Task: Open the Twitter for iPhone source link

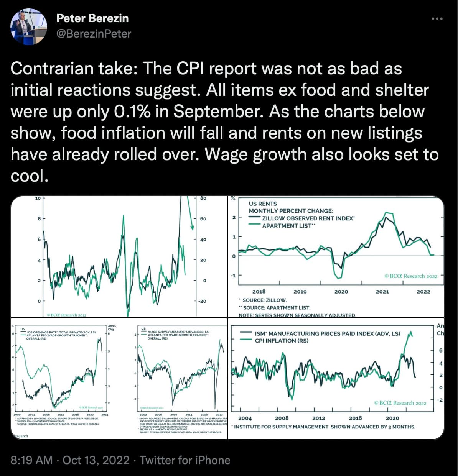Action: tap(185, 460)
